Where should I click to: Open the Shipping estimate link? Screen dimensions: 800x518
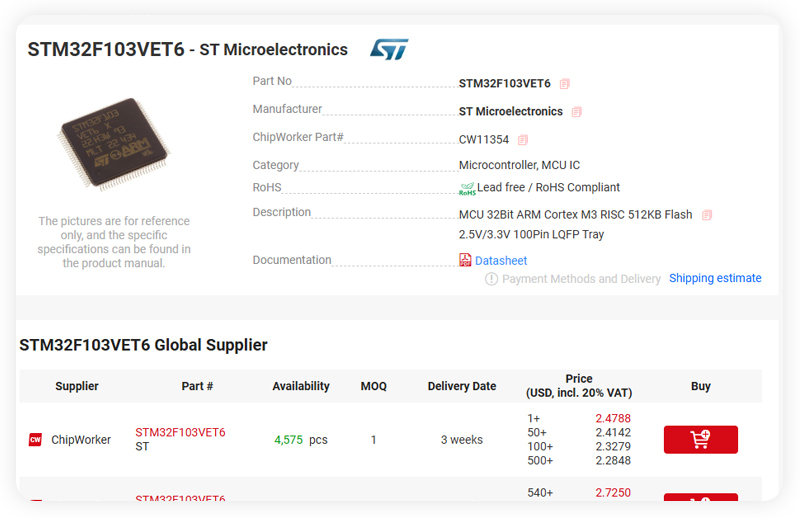click(x=715, y=278)
